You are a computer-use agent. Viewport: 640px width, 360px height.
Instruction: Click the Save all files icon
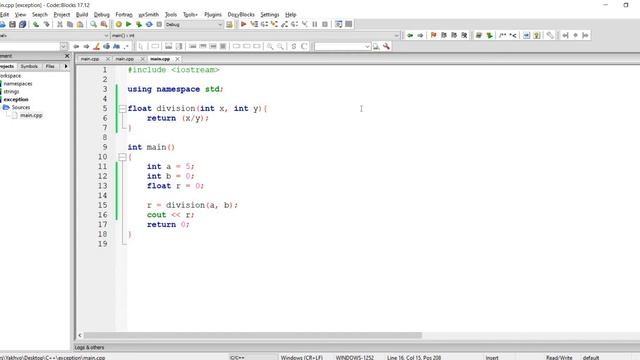tap(22, 24)
